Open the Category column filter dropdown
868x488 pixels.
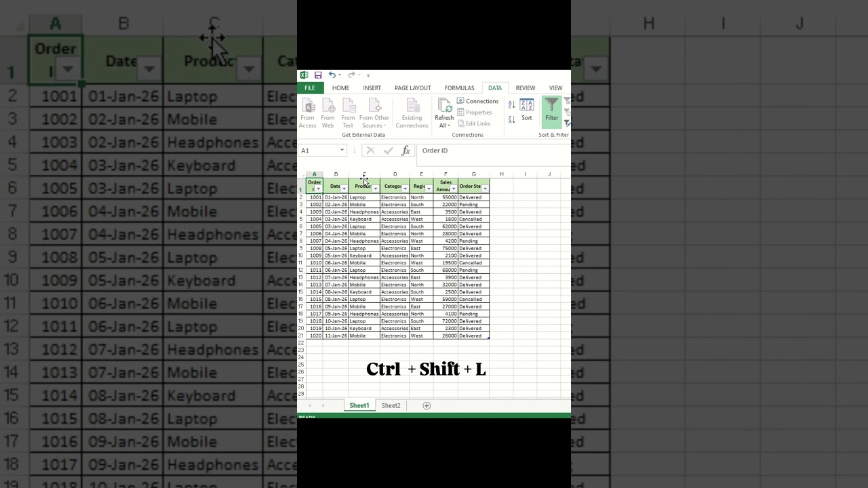click(x=405, y=189)
